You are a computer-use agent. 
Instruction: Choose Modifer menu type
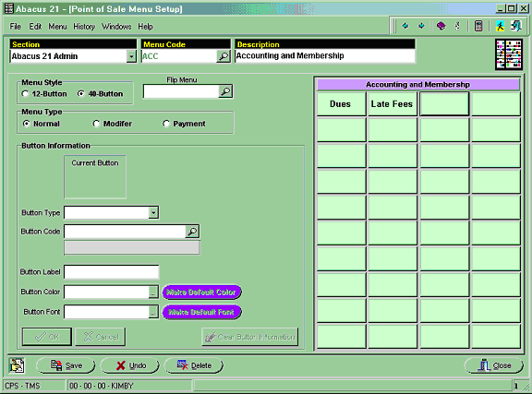pos(113,124)
